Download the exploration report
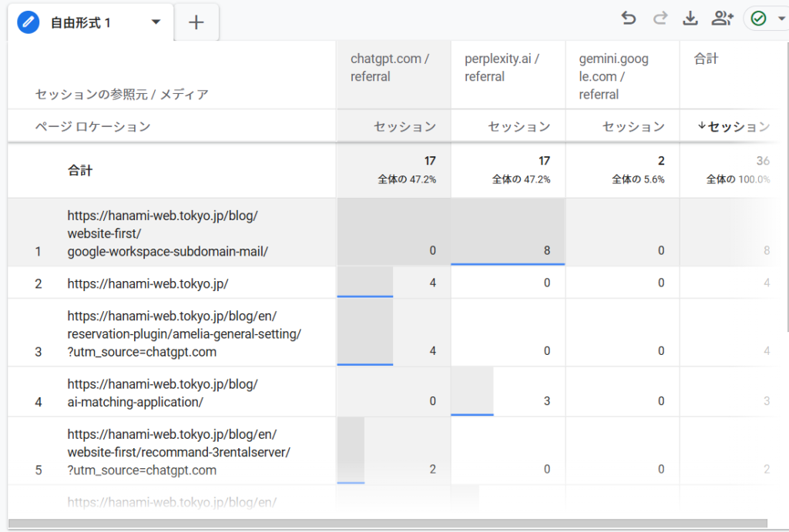Image resolution: width=789 pixels, height=532 pixels. [x=690, y=18]
